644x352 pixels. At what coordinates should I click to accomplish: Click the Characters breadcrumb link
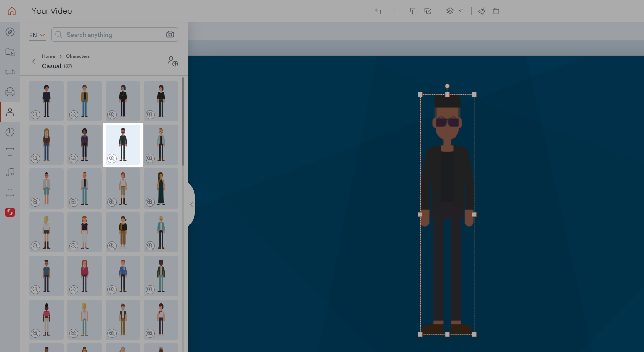[77, 56]
